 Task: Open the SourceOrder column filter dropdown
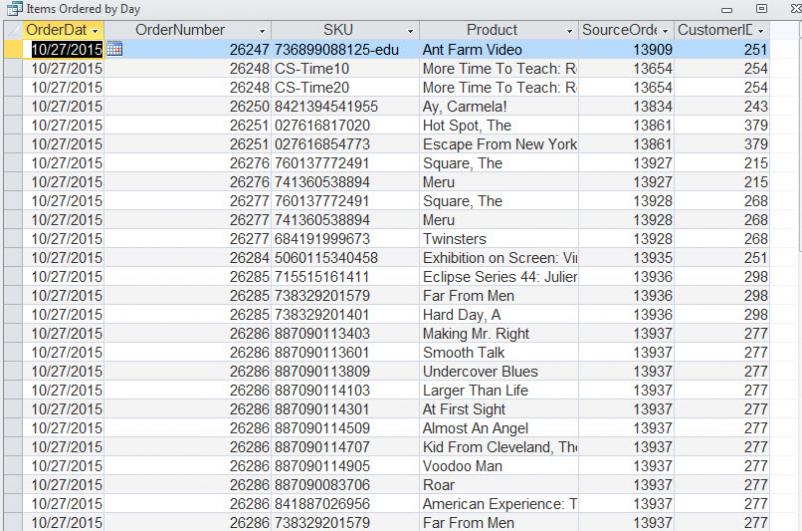(665, 31)
